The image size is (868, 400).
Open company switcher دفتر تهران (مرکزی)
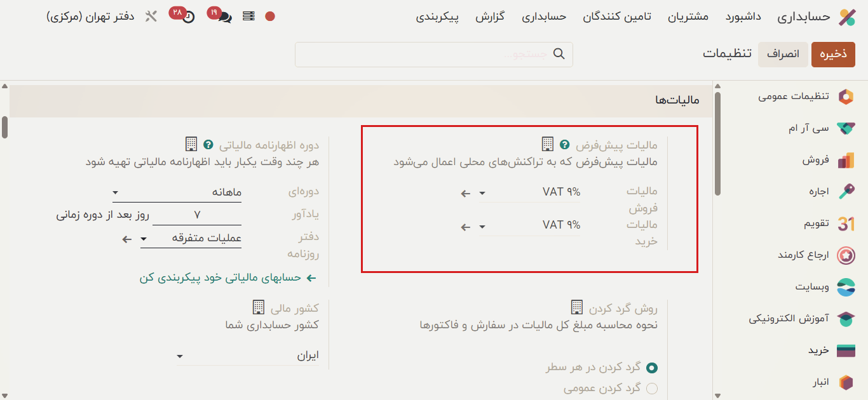[90, 17]
